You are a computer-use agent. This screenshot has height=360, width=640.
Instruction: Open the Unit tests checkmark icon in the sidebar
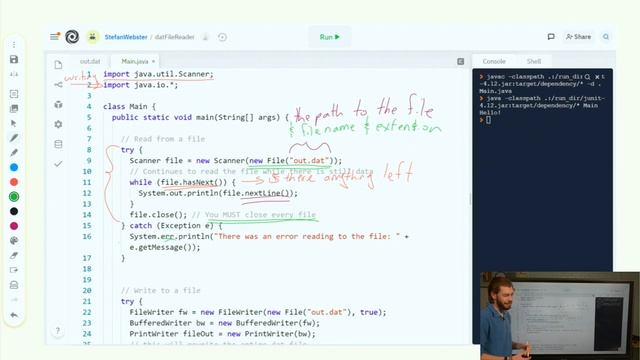(x=58, y=164)
